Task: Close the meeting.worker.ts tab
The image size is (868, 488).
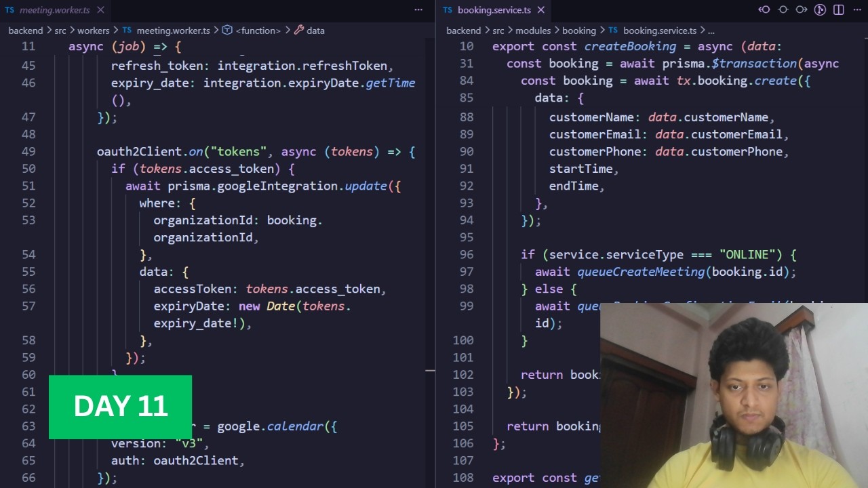Action: click(x=100, y=10)
